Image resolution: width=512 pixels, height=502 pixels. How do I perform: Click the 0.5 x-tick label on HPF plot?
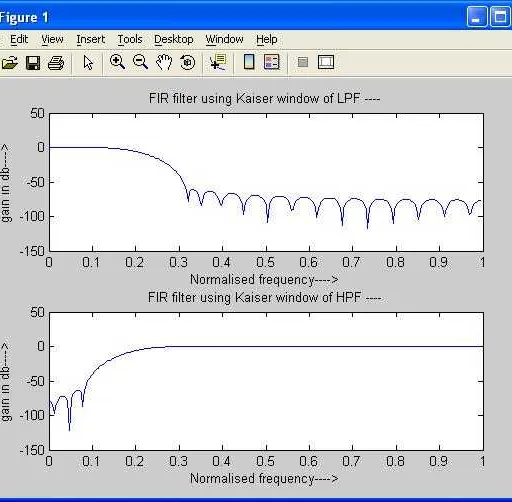(x=266, y=461)
